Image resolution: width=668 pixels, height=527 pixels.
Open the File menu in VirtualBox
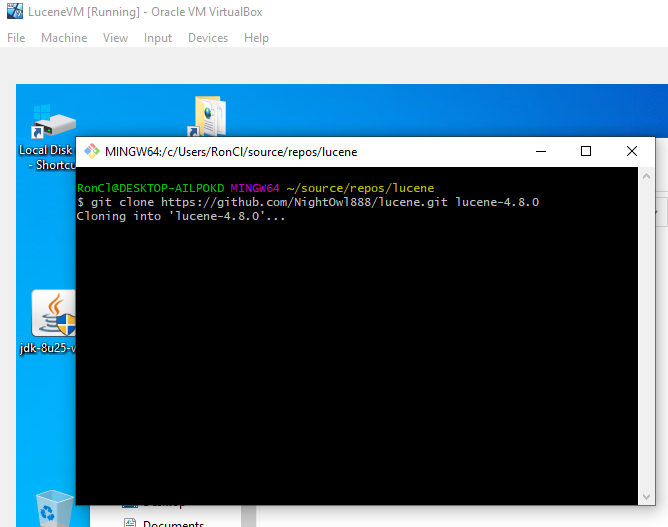[x=16, y=38]
